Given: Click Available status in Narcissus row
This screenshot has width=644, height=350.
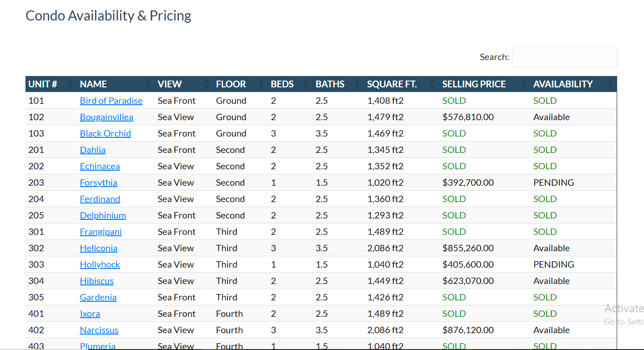Looking at the screenshot, I should click(x=551, y=330).
